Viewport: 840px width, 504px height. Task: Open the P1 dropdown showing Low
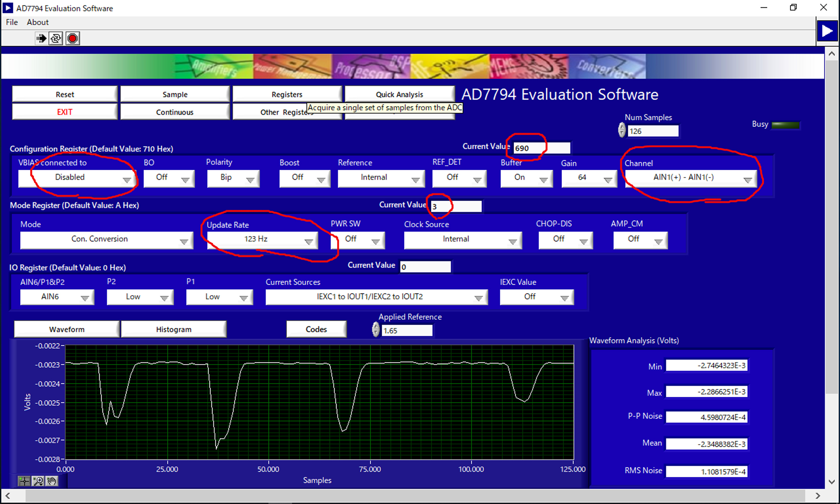click(x=220, y=297)
